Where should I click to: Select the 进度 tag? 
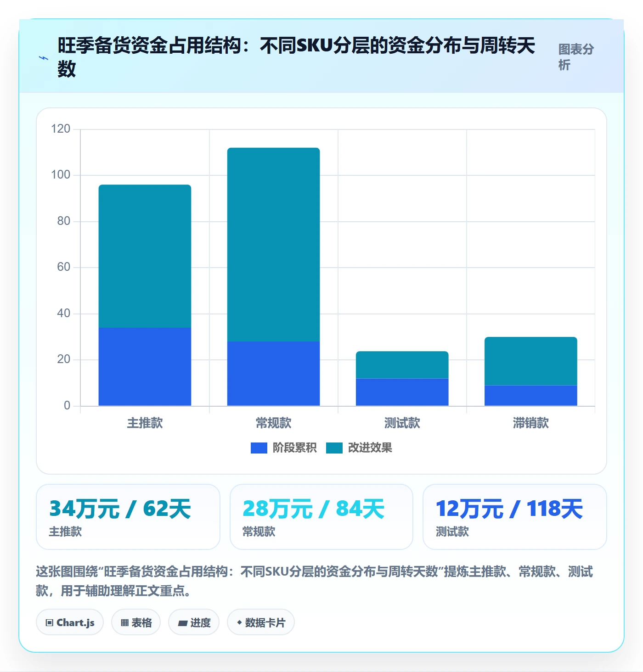pyautogui.click(x=194, y=622)
